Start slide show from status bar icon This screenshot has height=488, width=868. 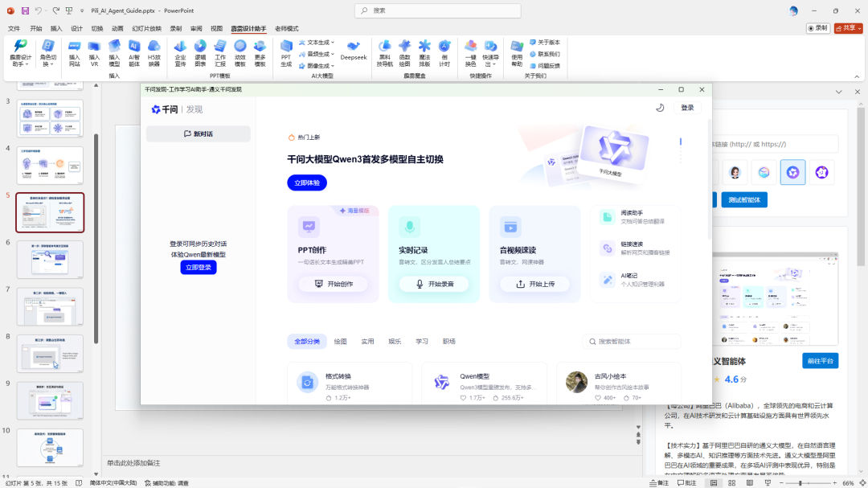[768, 483]
